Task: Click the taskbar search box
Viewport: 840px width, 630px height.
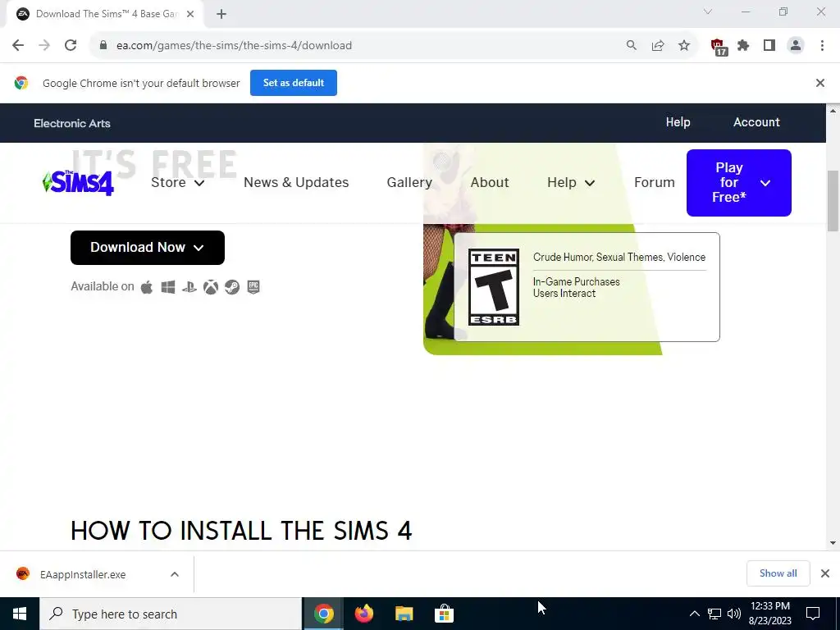Action: 171,614
